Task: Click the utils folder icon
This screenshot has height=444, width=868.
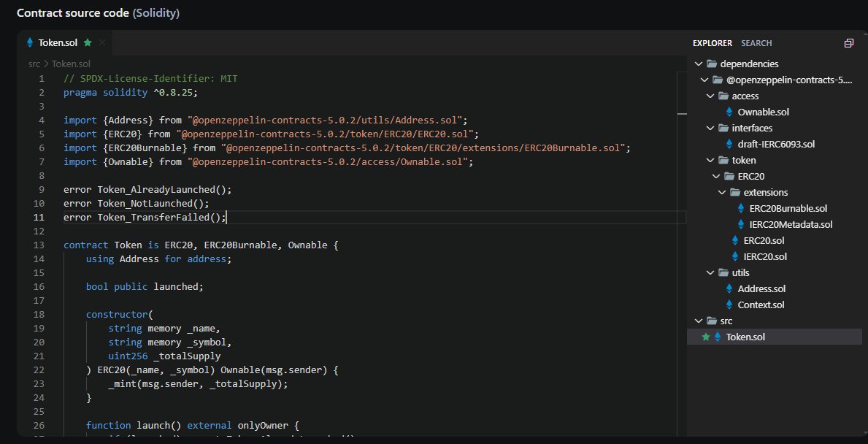Action: pyautogui.click(x=723, y=273)
